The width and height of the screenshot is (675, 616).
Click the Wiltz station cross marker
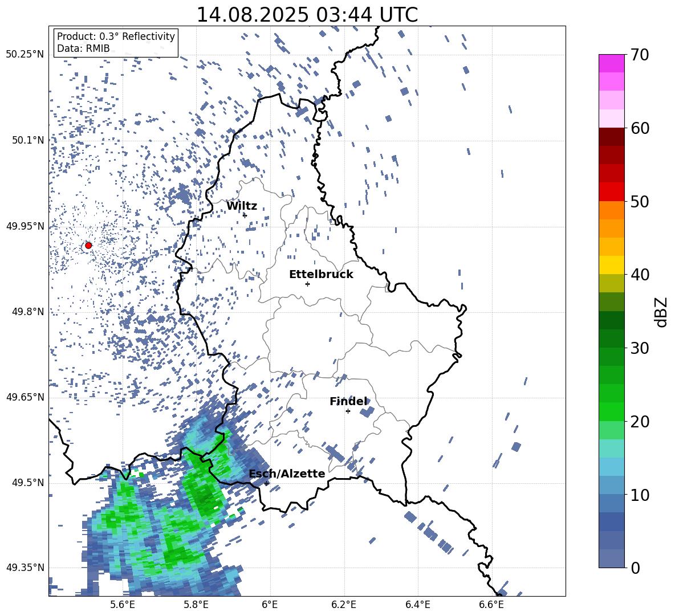(245, 215)
